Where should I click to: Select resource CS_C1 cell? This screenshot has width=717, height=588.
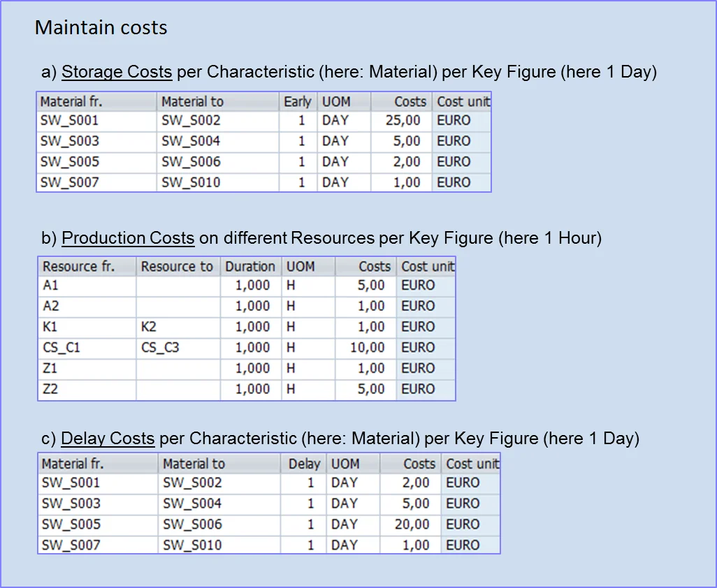click(x=87, y=348)
